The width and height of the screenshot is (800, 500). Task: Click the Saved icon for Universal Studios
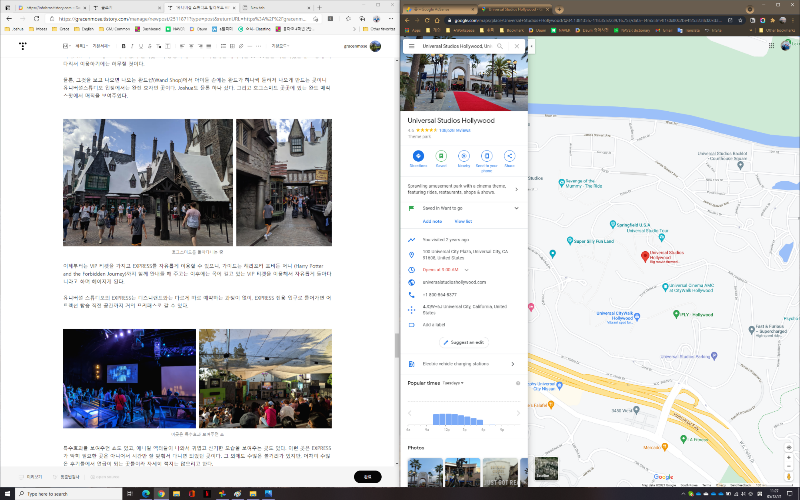441,156
